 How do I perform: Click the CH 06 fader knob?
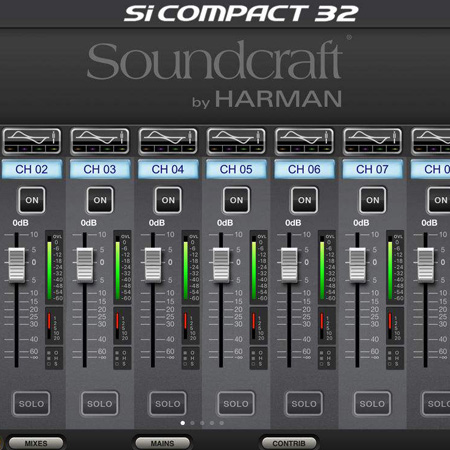[x=289, y=265]
